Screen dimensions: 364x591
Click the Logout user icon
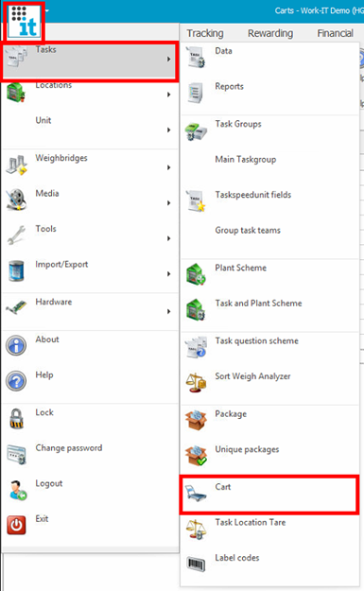(x=17, y=490)
